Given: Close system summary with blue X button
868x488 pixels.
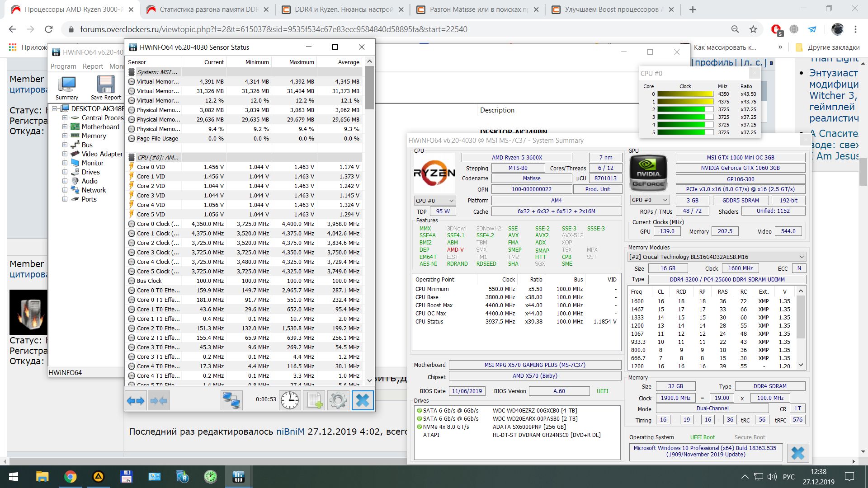Looking at the screenshot, I should (x=798, y=453).
